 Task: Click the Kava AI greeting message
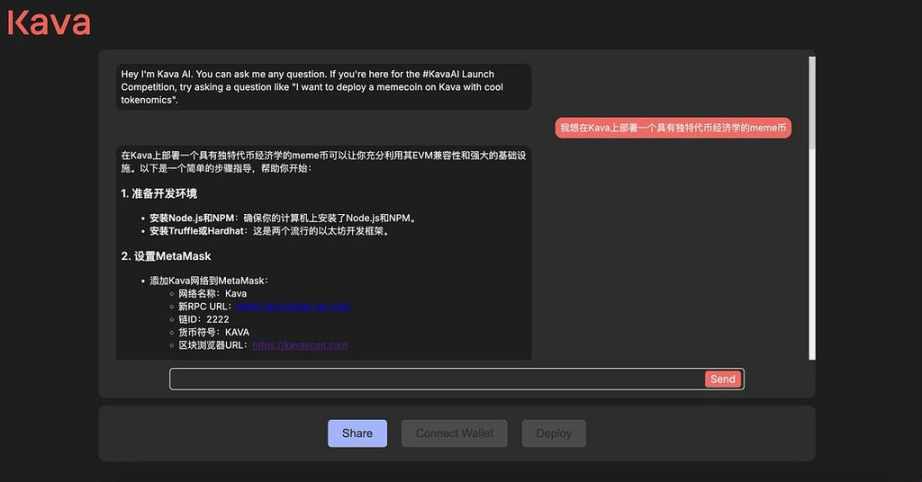(x=324, y=87)
